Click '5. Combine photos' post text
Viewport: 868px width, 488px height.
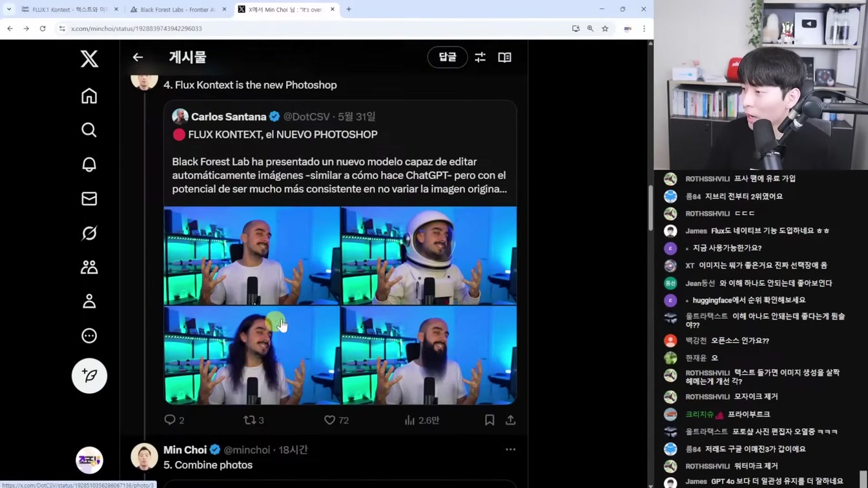tap(208, 465)
